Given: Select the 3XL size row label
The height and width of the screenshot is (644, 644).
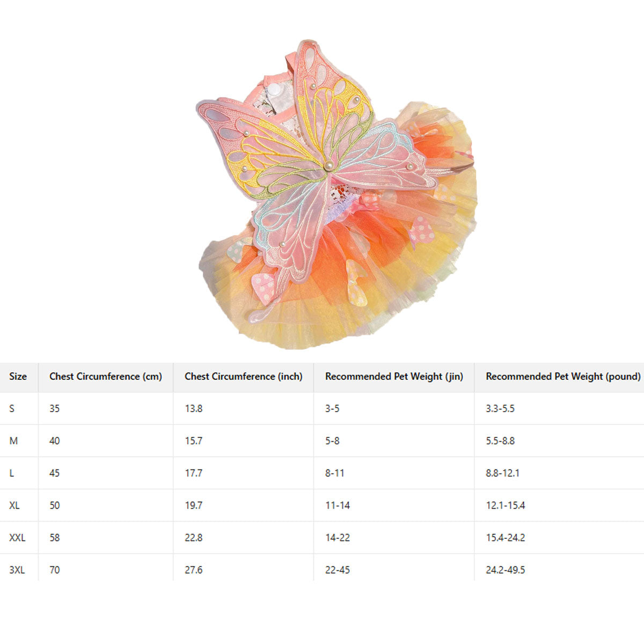Looking at the screenshot, I should tap(17, 570).
